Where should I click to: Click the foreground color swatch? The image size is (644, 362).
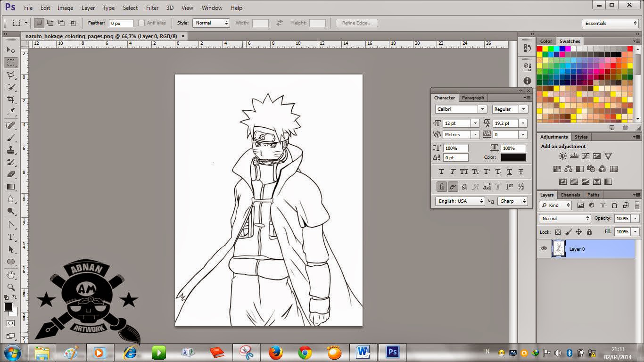coord(8,307)
